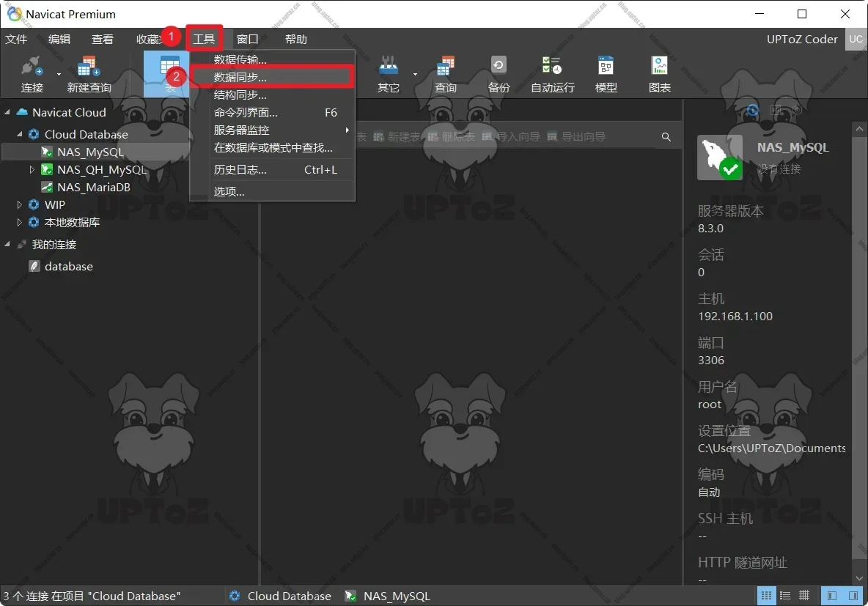Expand the WIP project node

(x=19, y=204)
